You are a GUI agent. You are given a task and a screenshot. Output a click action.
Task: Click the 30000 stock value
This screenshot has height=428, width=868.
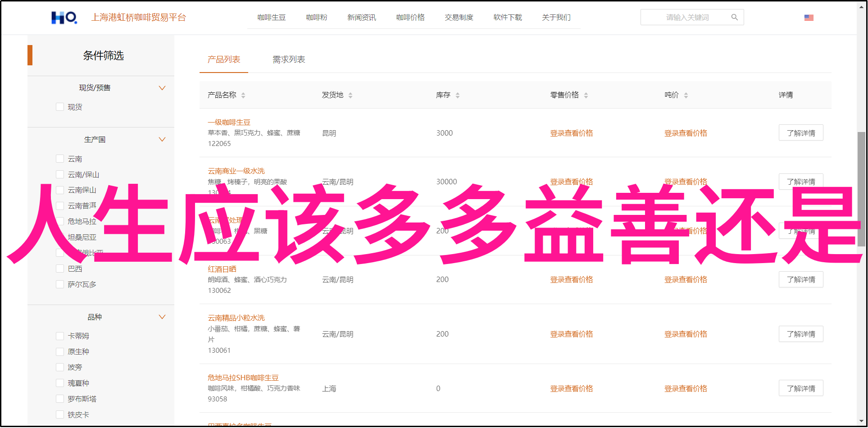pos(446,182)
